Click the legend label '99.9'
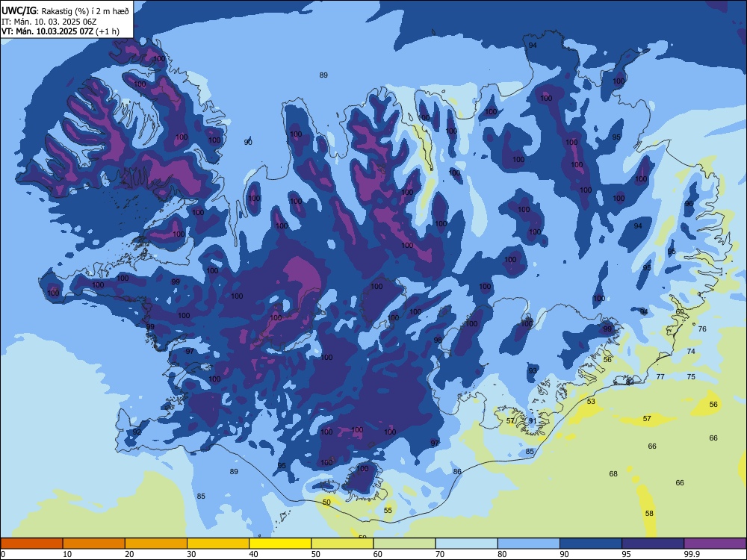Viewport: 747px width, 560px height. [691, 554]
